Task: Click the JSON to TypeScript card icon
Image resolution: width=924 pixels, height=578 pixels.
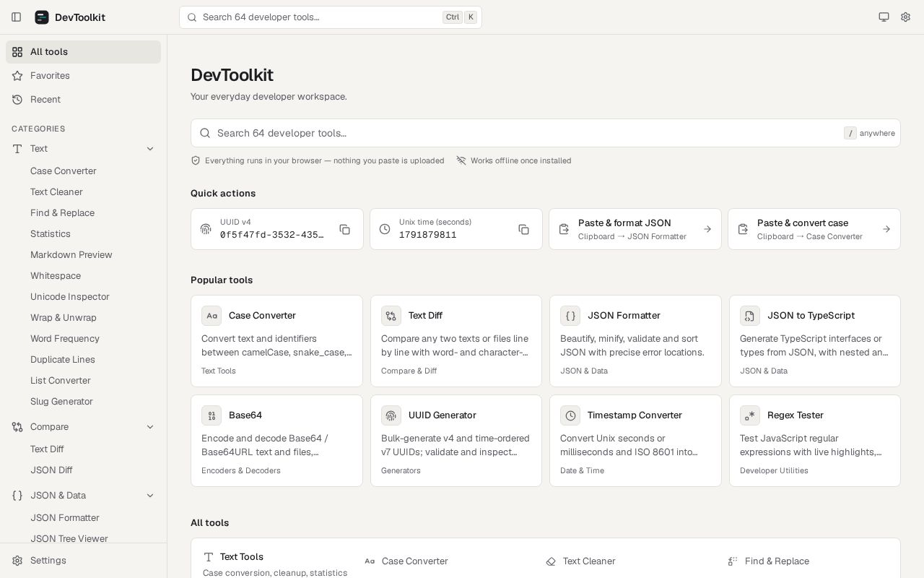Action: (x=750, y=316)
